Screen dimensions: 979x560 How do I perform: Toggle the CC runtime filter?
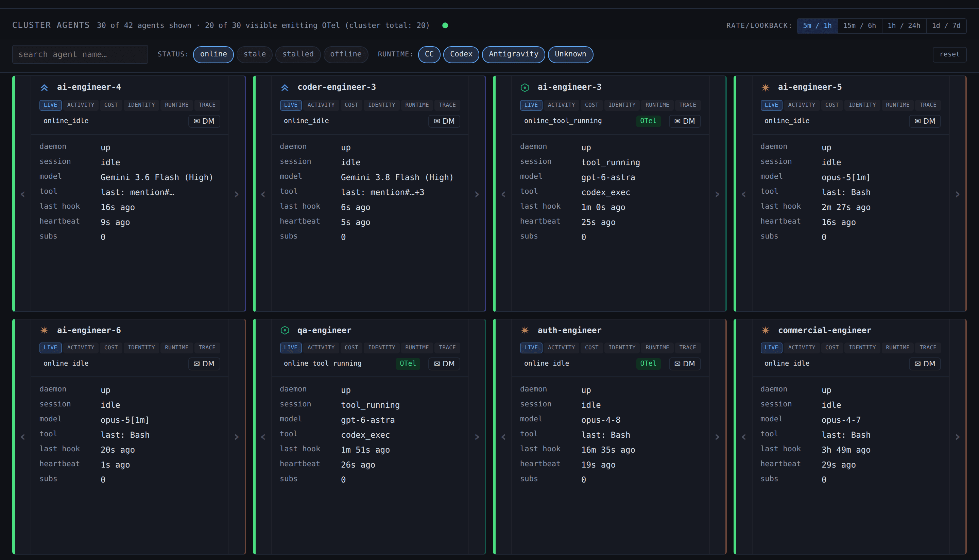click(x=429, y=54)
